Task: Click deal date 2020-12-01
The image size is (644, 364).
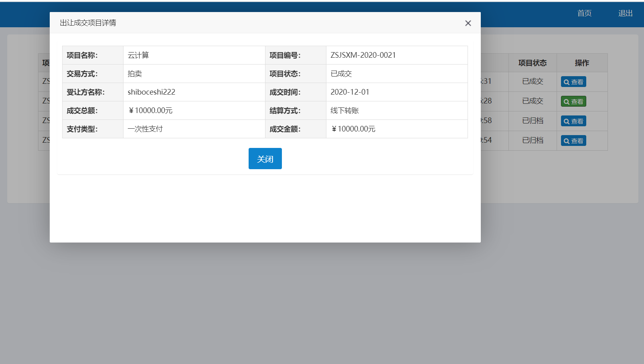Action: (350, 92)
